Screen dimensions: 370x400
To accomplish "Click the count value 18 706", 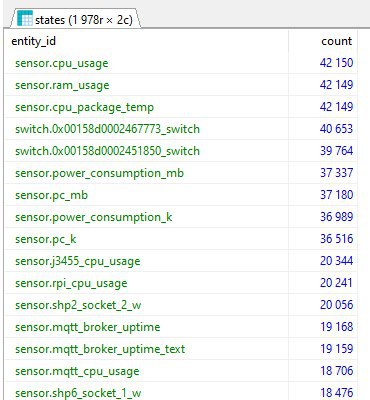I will pos(336,371).
